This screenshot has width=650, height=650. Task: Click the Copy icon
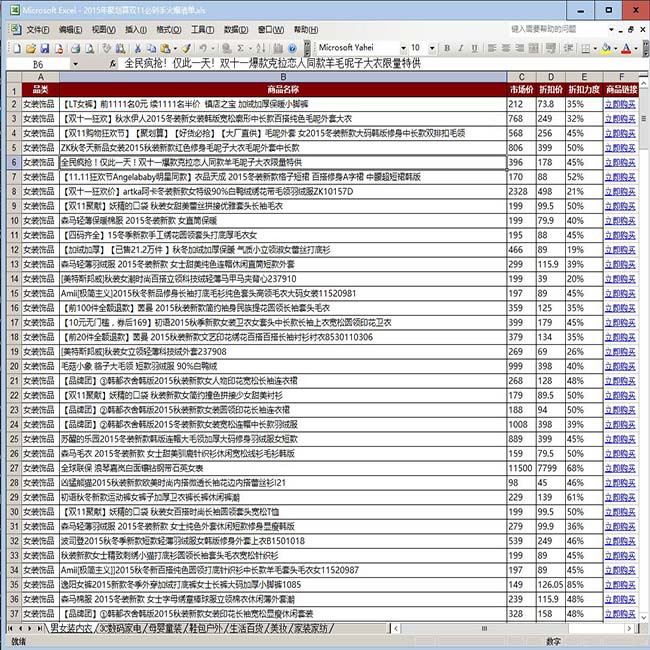point(151,49)
